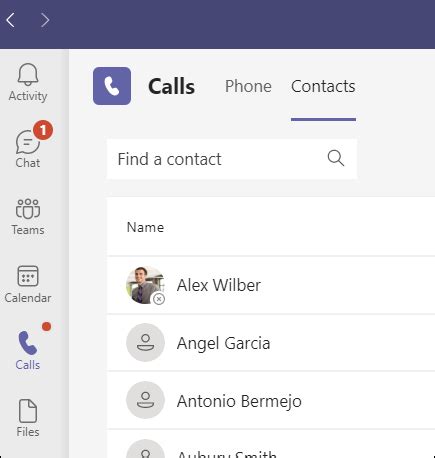435x458 pixels.
Task: Select contact Antonio Bermejo
Action: pos(271,400)
